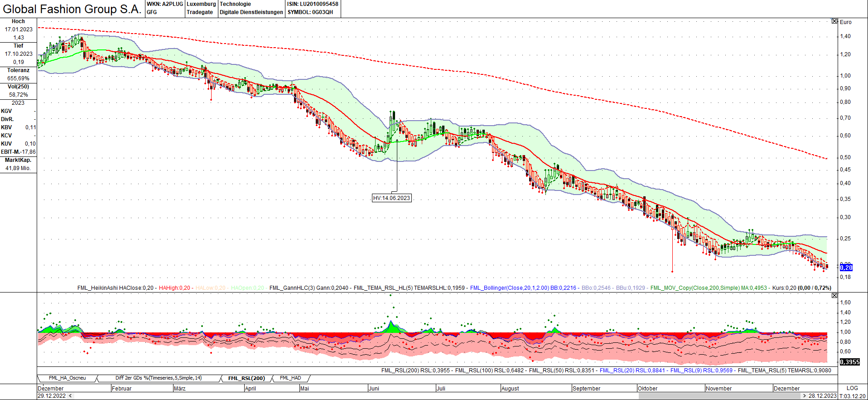Click the Kurs:0,20 legend value
Screen dimensions: 868x400
coord(784,288)
